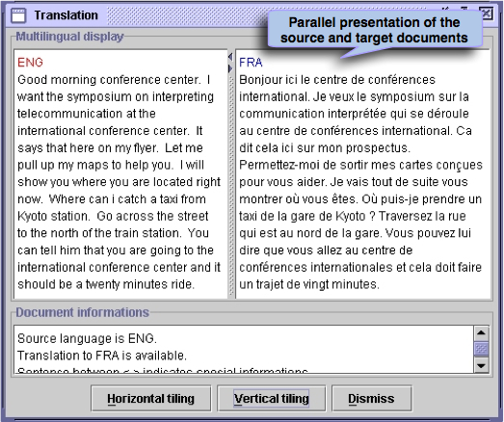The height and width of the screenshot is (422, 504).
Task: Click inside the ENG source text pane
Action: pyautogui.click(x=120, y=174)
